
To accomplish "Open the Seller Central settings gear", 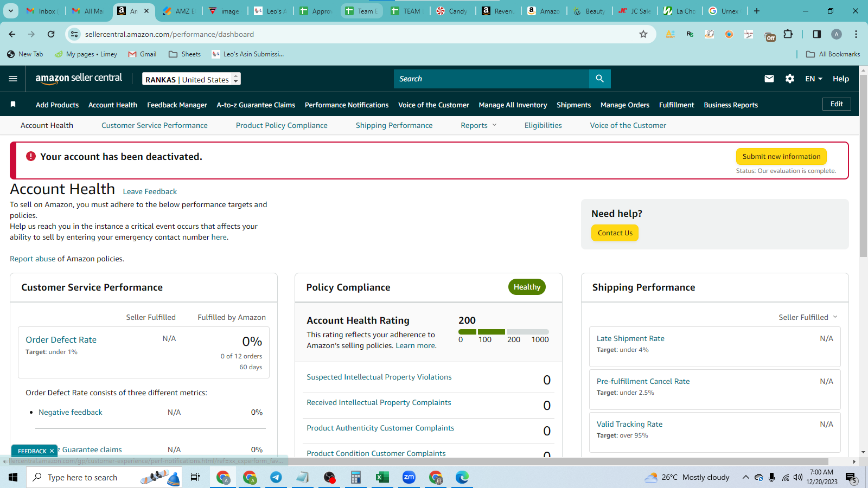I will coord(790,79).
